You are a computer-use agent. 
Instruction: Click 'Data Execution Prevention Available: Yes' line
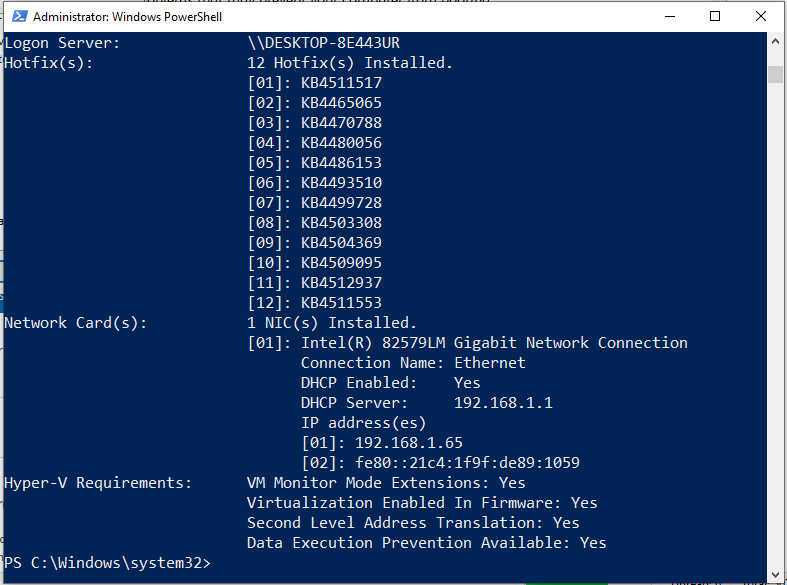click(x=427, y=543)
